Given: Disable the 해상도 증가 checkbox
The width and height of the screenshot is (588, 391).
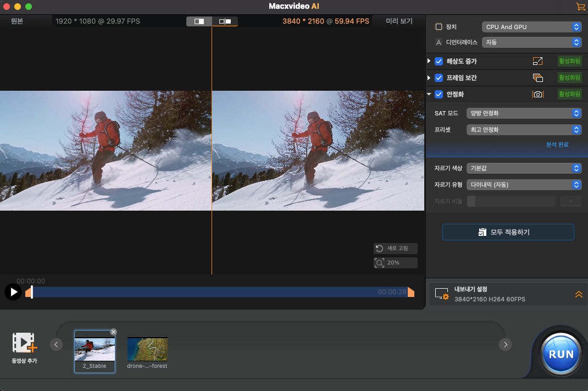Looking at the screenshot, I should [439, 61].
